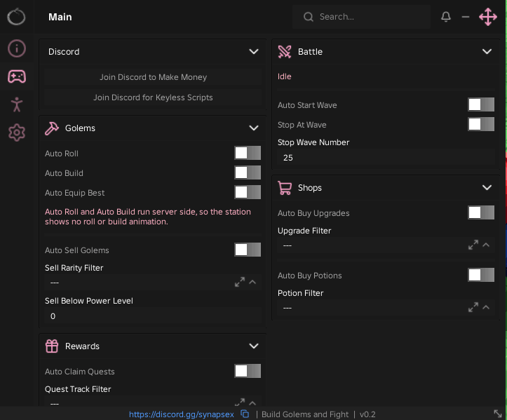
Task: Click the Potion Filter label
Action: pyautogui.click(x=300, y=293)
